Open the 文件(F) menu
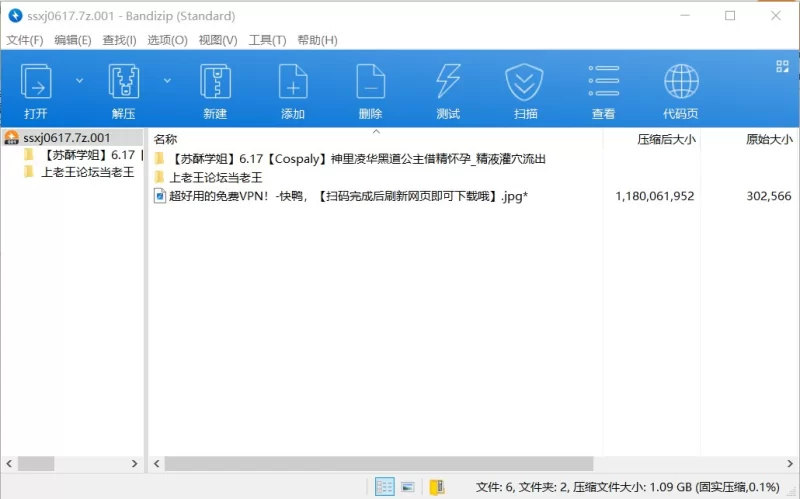Image resolution: width=800 pixels, height=499 pixels. pos(24,40)
